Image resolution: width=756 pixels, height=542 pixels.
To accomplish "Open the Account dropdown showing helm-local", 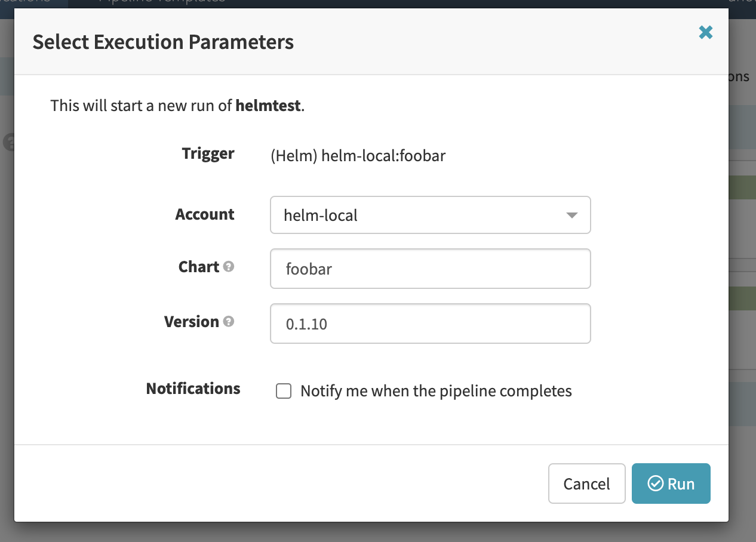I will pos(430,215).
